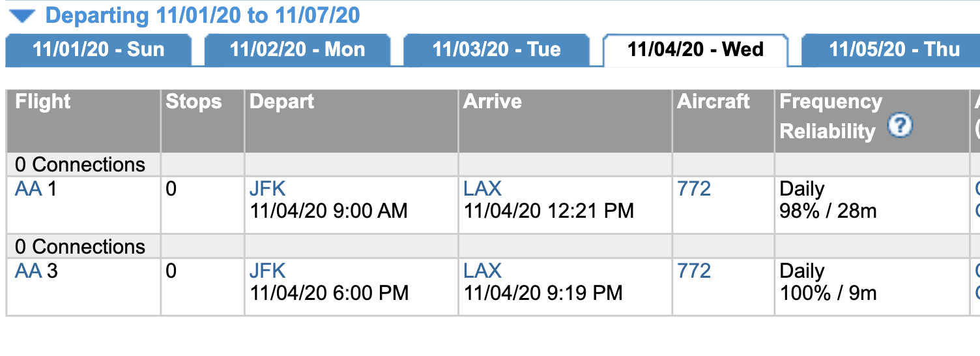This screenshot has height=356, width=980.
Task: Open JFK link for the 9:00 AM departure
Action: pos(267,189)
